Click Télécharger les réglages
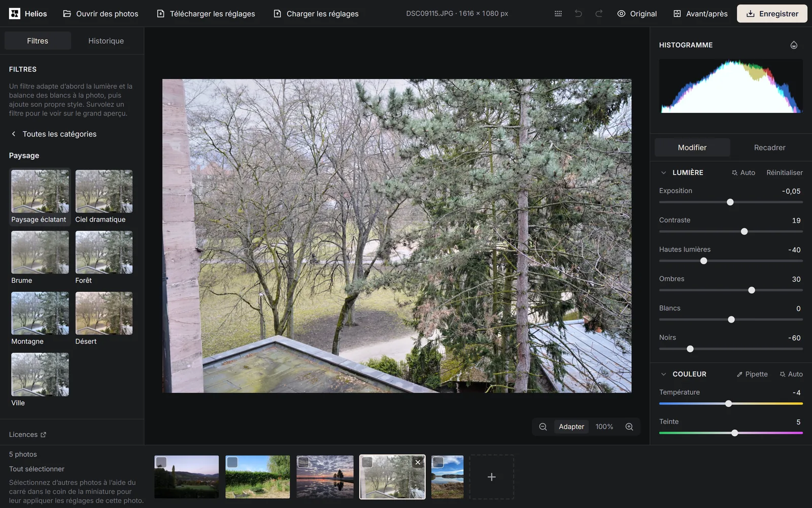This screenshot has width=812, height=508. [206, 14]
